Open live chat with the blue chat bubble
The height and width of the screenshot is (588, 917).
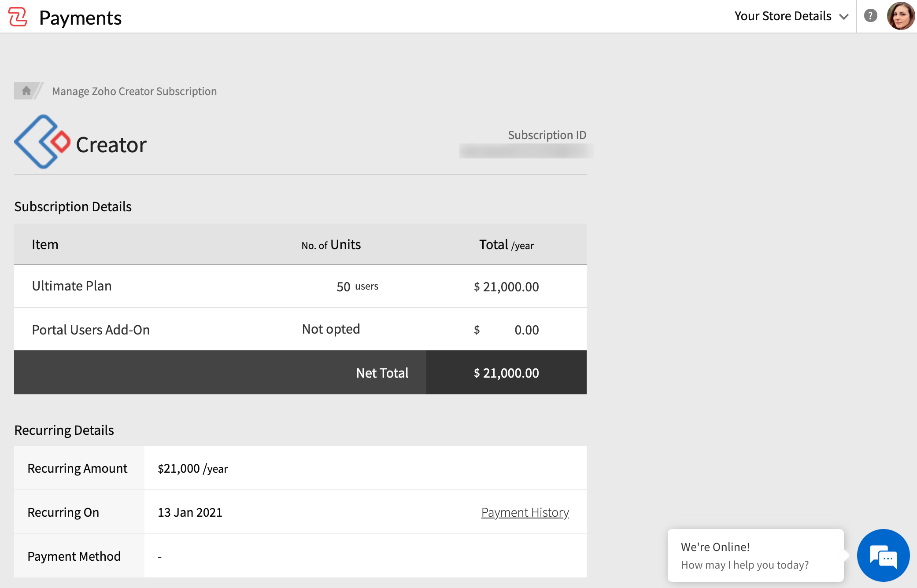[884, 555]
